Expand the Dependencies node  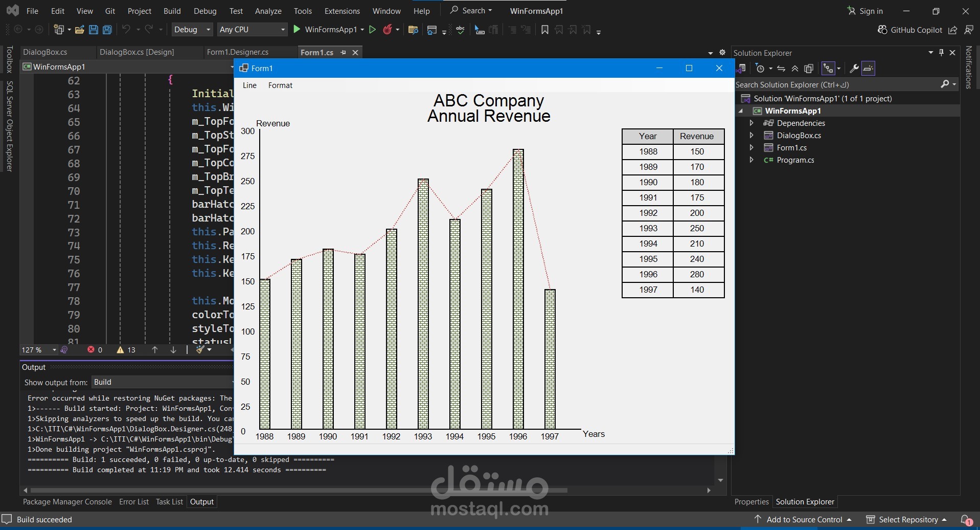tap(751, 123)
